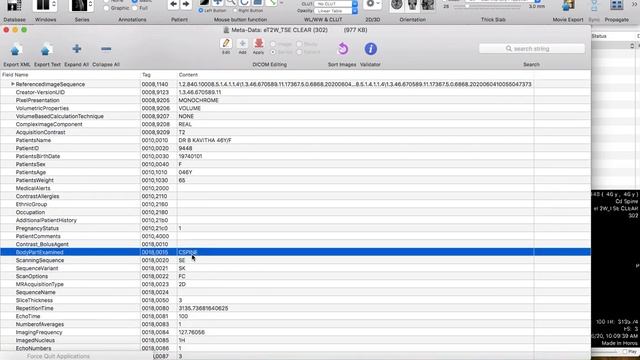640x360 pixels.
Task: Select the Study radio in DICOM Editing
Action: (299, 44)
